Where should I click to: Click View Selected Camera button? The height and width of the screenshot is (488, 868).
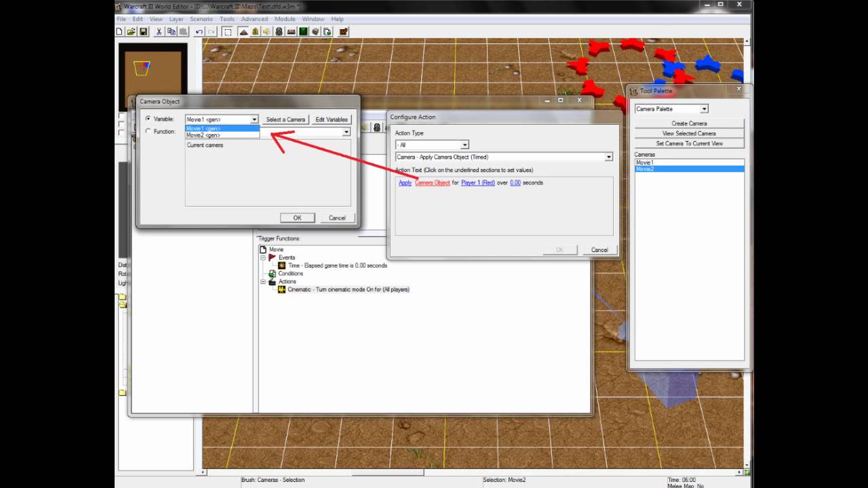(689, 134)
